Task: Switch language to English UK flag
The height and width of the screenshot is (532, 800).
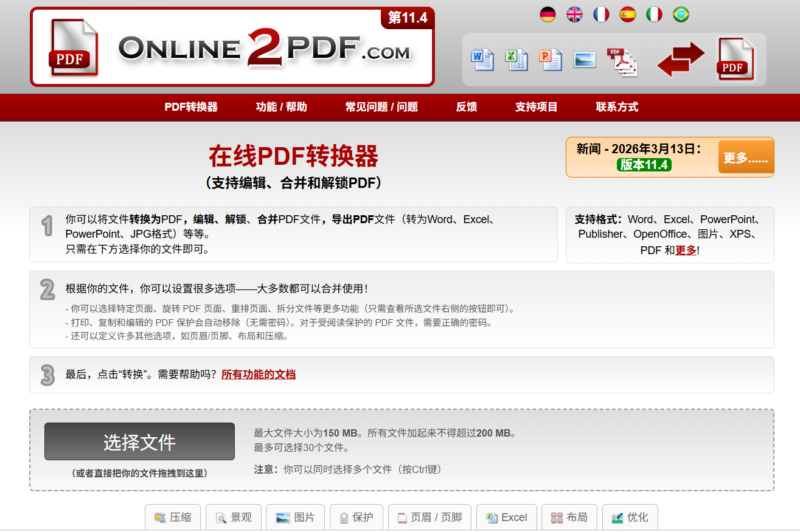Action: (x=575, y=15)
